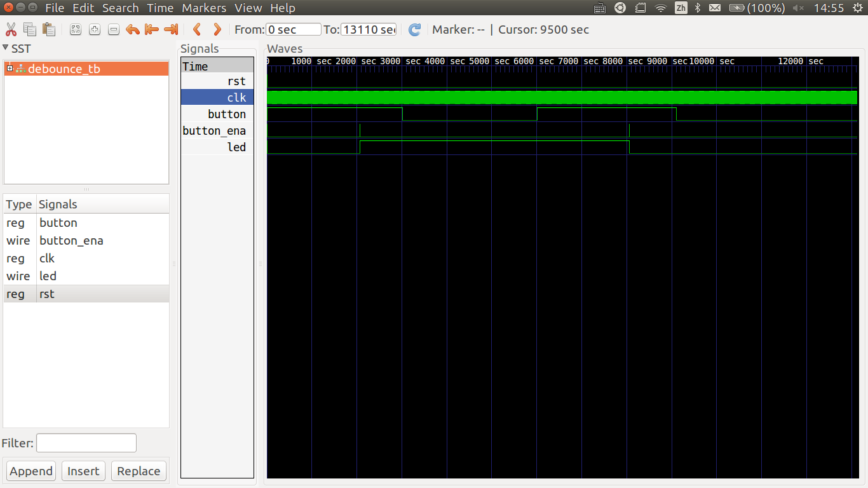Reload the waveform file
The height and width of the screenshot is (488, 868).
tap(414, 29)
